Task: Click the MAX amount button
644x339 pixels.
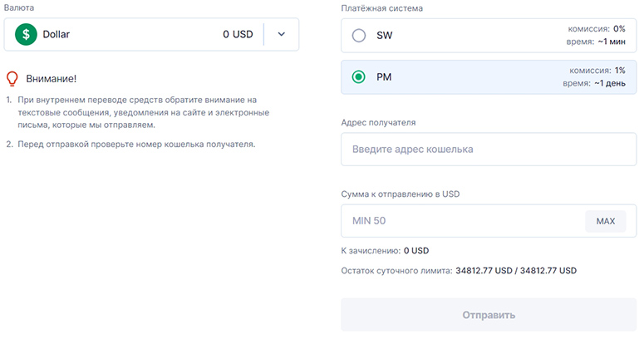Action: pyautogui.click(x=606, y=221)
